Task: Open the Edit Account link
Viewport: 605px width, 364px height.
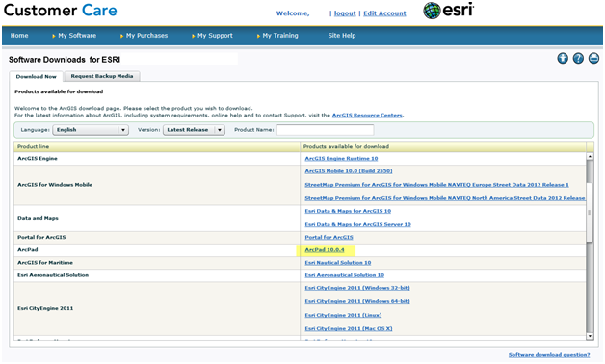Action: click(x=384, y=13)
